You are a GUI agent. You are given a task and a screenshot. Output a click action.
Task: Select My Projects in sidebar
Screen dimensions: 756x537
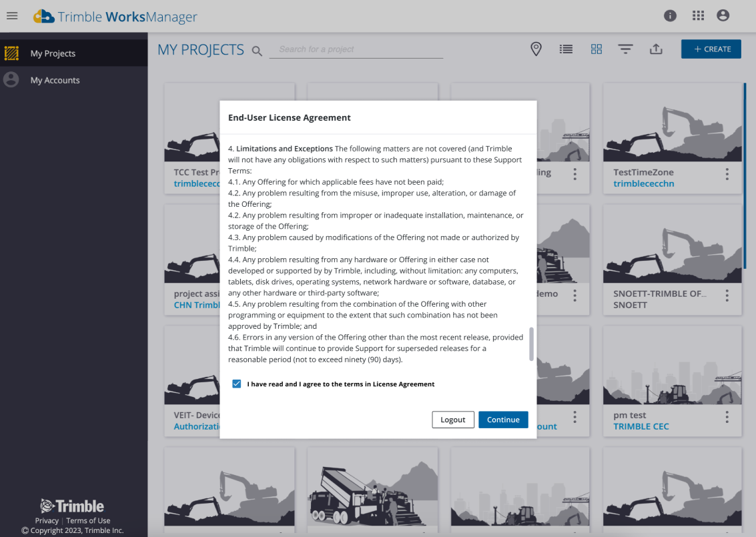pyautogui.click(x=53, y=53)
